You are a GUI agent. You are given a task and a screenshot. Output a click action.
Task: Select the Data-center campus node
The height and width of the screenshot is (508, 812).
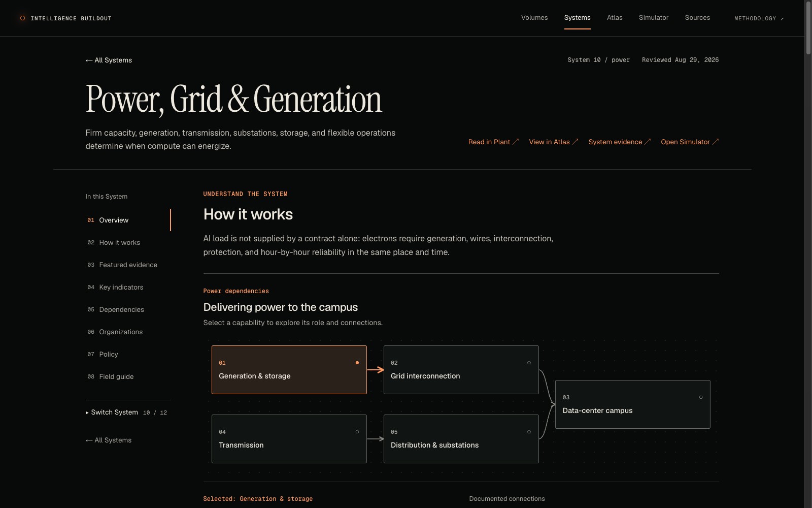(633, 404)
